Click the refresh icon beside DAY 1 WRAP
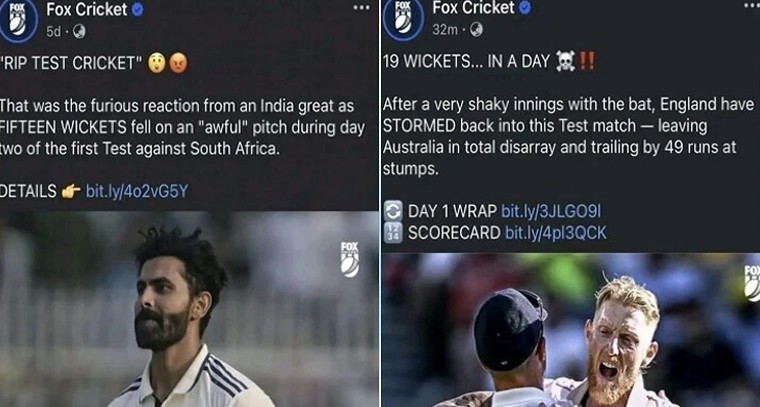Viewport: 760px width, 407px height. click(393, 211)
